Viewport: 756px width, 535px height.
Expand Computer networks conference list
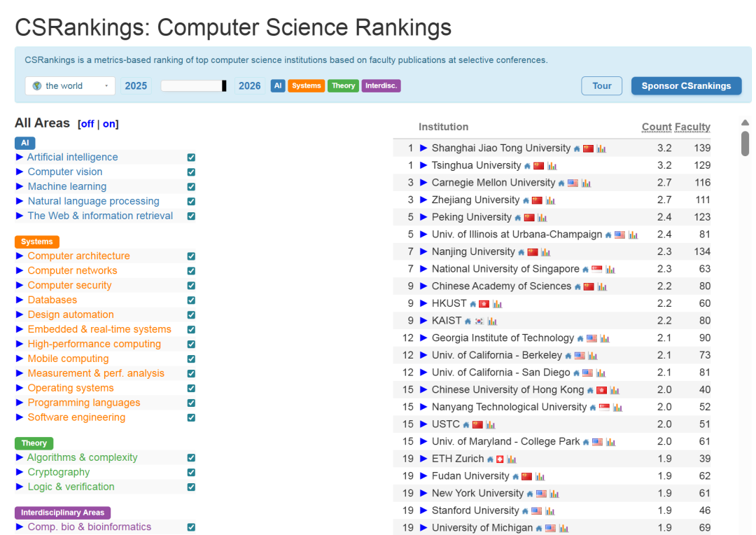pyautogui.click(x=20, y=270)
